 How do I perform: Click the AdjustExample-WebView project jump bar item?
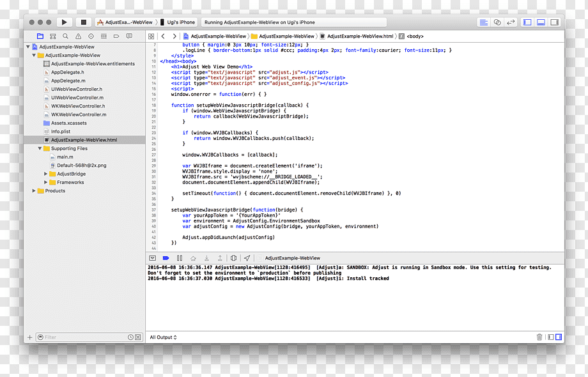[215, 36]
